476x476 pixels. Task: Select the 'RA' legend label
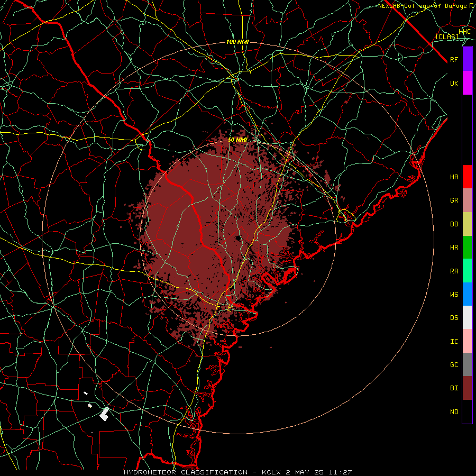(x=454, y=271)
